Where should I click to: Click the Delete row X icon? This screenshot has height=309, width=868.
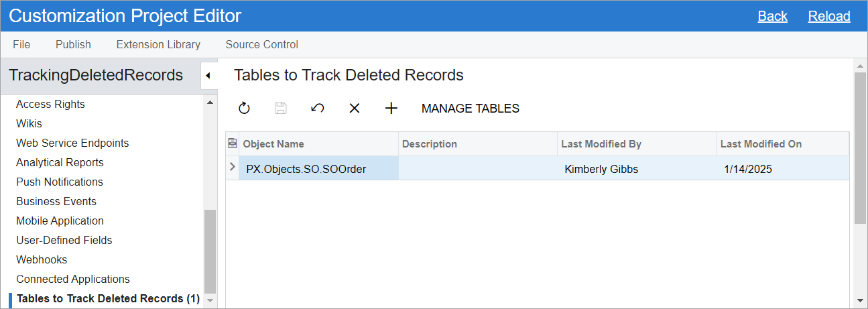point(355,109)
